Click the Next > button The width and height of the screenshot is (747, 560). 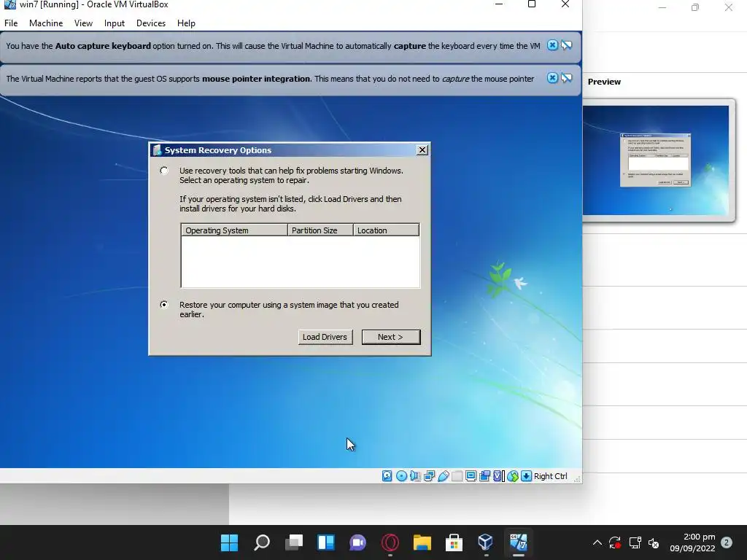[x=391, y=337]
